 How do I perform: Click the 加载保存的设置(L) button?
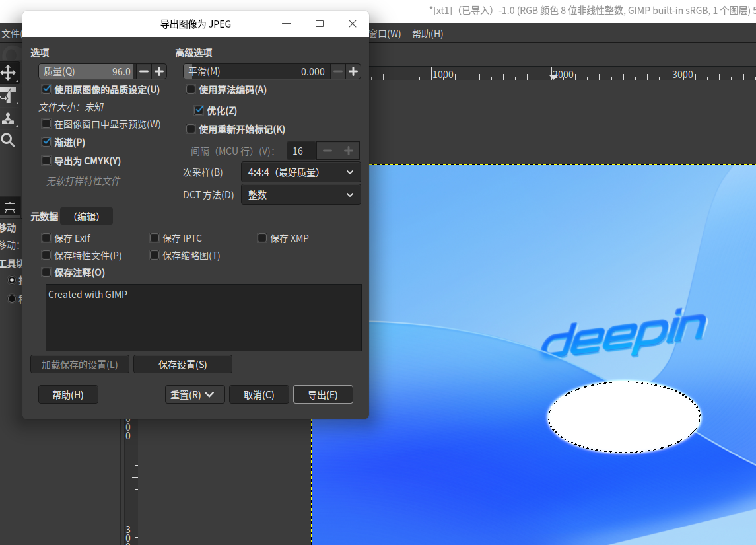point(79,365)
